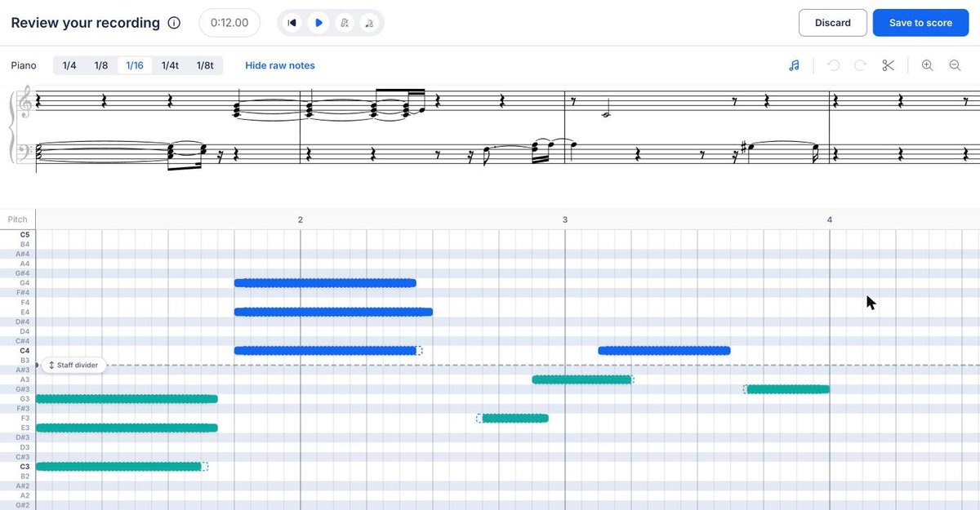Toggle the metronome icon
Viewport: 980px width, 510px height.
click(x=345, y=23)
